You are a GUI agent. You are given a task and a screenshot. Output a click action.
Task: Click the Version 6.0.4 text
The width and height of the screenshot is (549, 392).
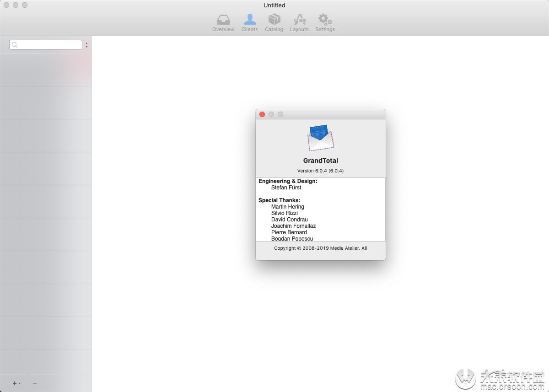coord(320,171)
